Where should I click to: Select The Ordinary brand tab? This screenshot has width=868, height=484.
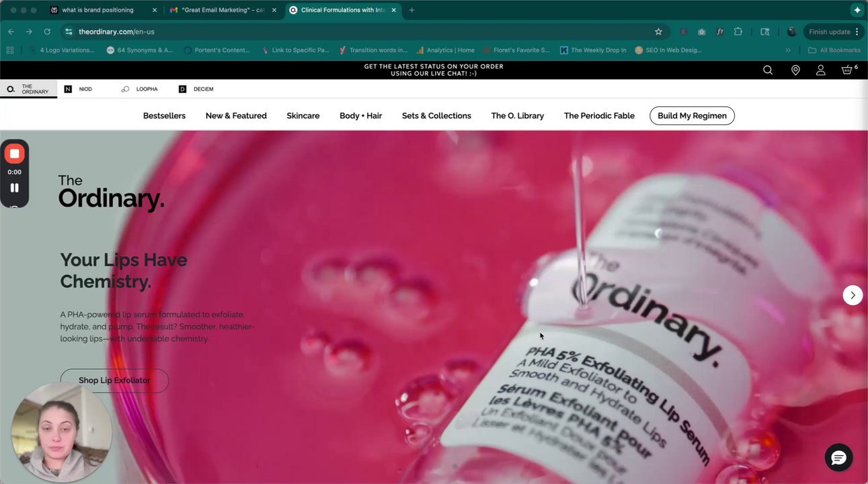(28, 89)
